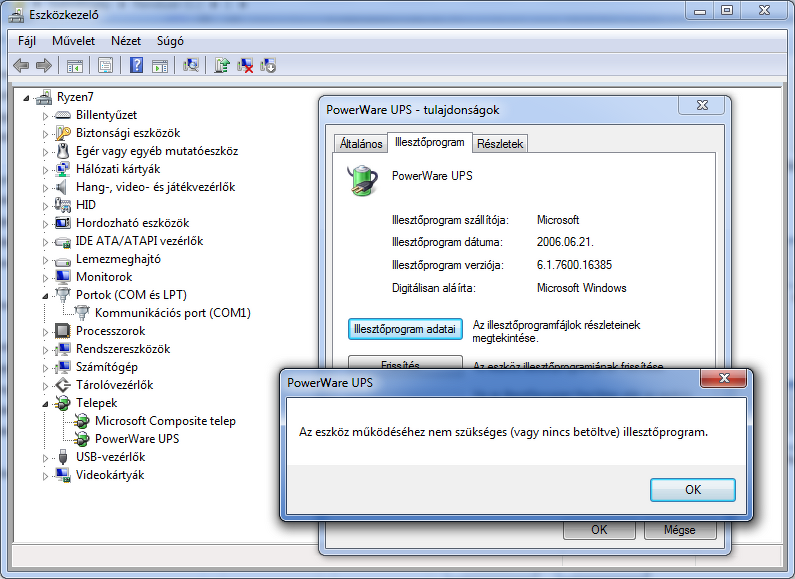795x579 pixels.
Task: Open the Súgó menu
Action: click(170, 41)
